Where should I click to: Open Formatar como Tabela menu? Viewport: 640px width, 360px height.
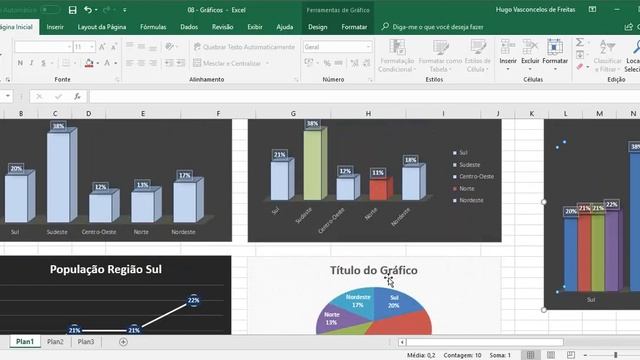[x=440, y=56]
